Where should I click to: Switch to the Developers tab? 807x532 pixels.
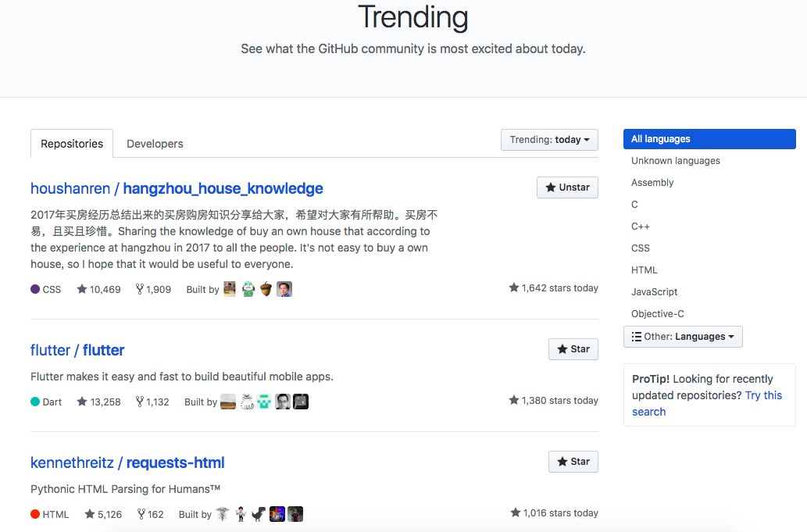coord(155,144)
